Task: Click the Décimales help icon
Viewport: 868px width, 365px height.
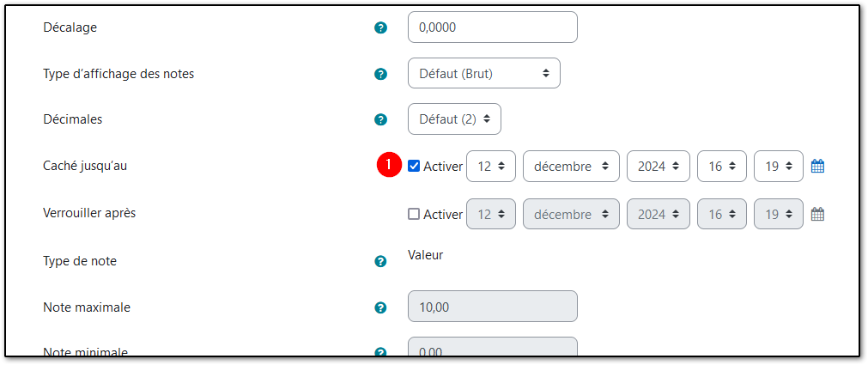Action: pyautogui.click(x=381, y=120)
